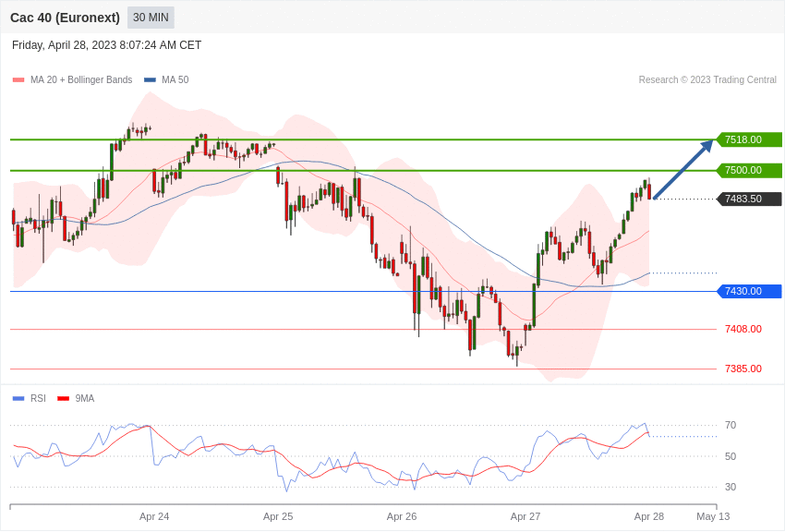
Task: Select the 9MA legend marker
Action: coord(63,398)
